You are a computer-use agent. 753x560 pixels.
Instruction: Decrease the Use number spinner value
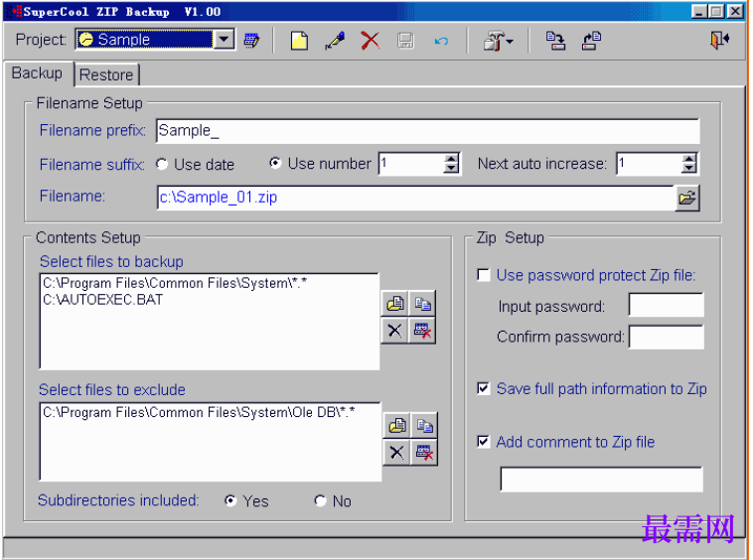pyautogui.click(x=450, y=169)
